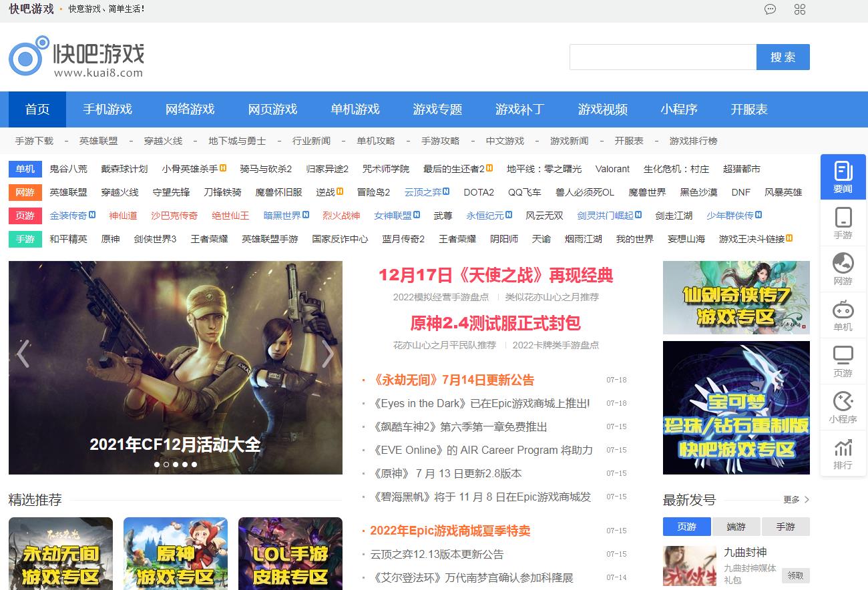
Task: Open the 宝可梦 珍珠/钻石重制版 banner
Action: pyautogui.click(x=736, y=408)
